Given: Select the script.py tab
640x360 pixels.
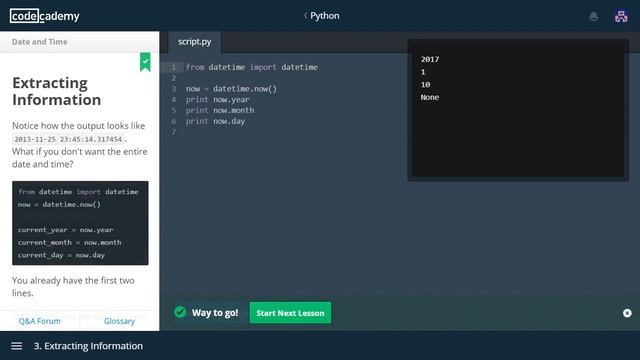Looking at the screenshot, I should click(x=195, y=42).
